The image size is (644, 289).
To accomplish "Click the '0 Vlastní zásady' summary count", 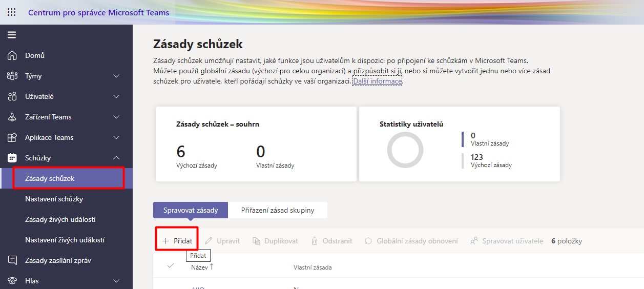I will [275, 156].
